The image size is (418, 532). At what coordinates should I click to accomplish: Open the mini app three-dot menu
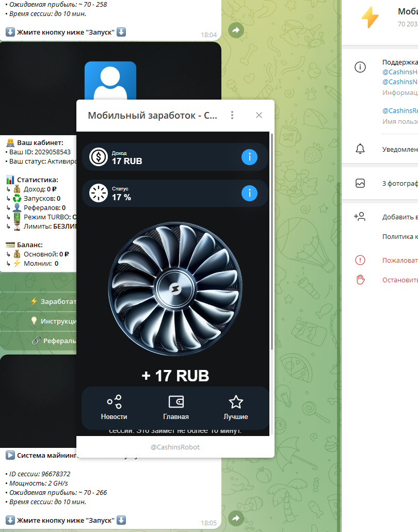[232, 116]
